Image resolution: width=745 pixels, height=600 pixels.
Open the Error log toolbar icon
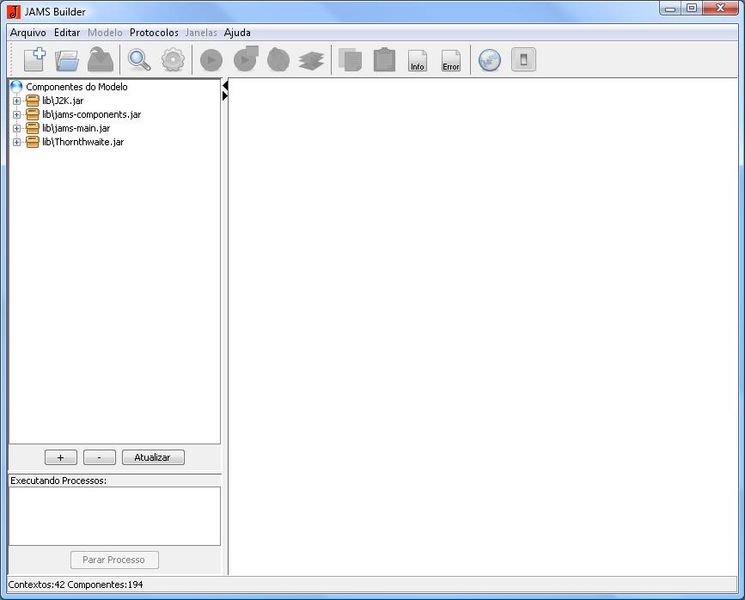coord(451,61)
